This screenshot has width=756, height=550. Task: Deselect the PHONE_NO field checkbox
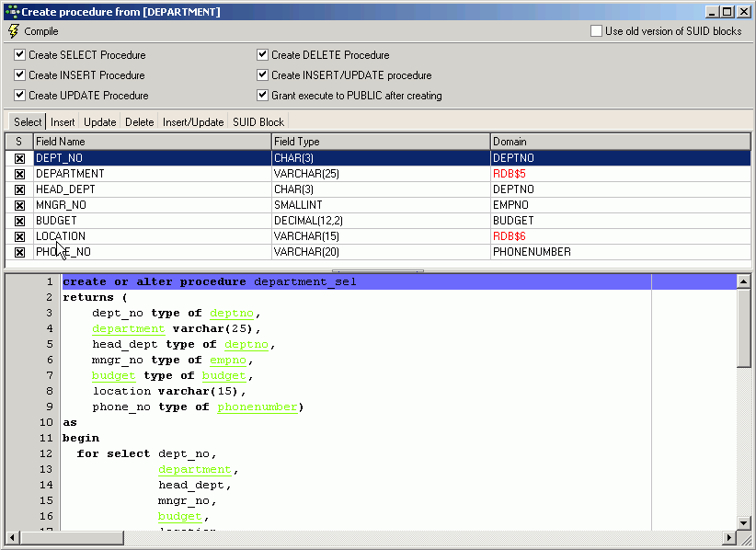tap(19, 252)
